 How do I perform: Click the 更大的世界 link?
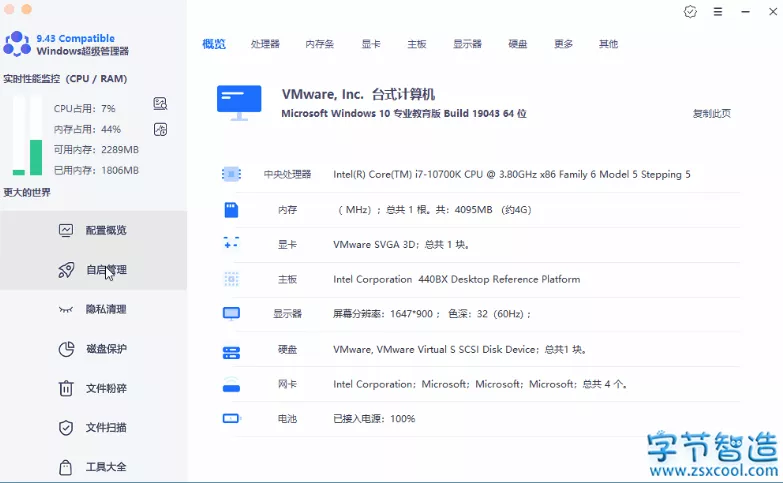(27, 192)
